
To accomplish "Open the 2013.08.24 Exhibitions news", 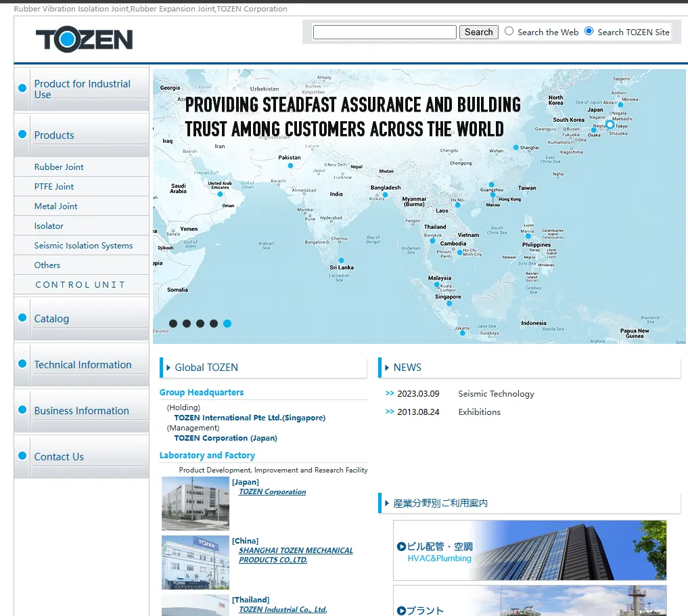I will click(x=479, y=412).
